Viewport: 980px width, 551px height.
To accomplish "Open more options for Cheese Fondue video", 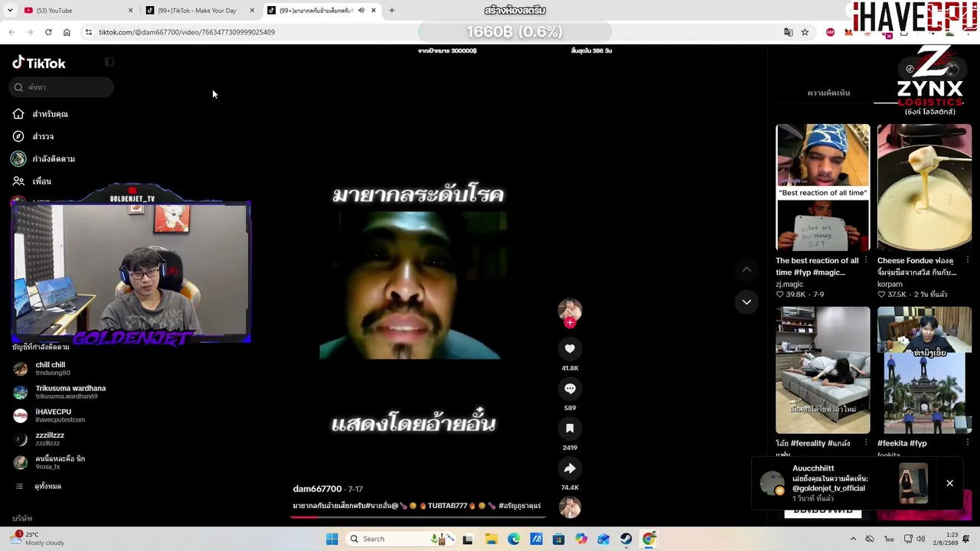I will 968,261.
